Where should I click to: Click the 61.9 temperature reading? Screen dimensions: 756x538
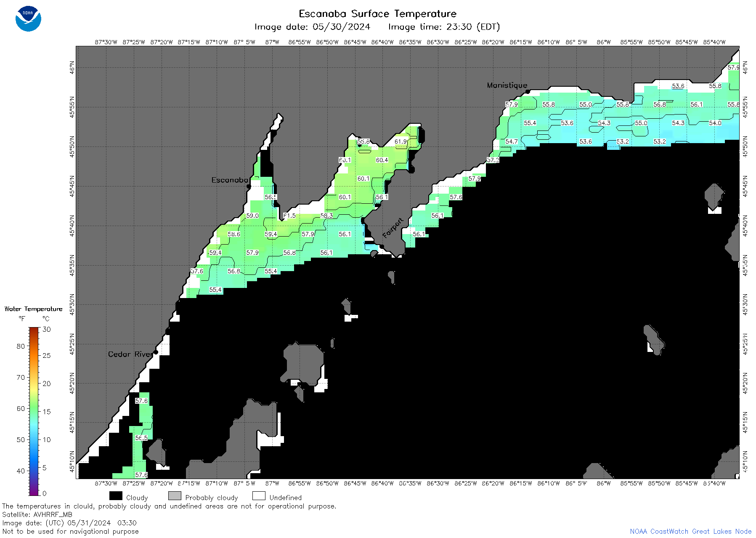point(401,141)
